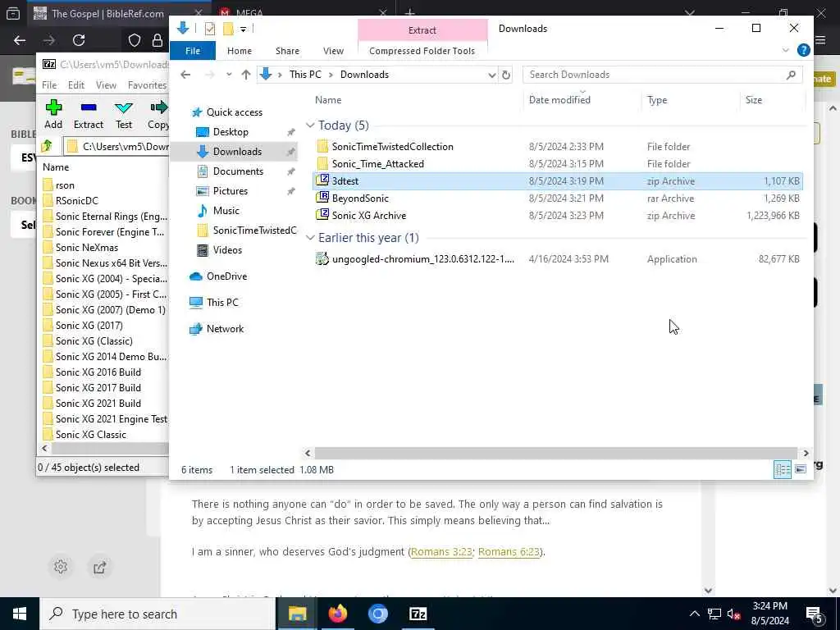The height and width of the screenshot is (630, 840).
Task: Go up one folder level in 7-Zip
Action: point(47,146)
